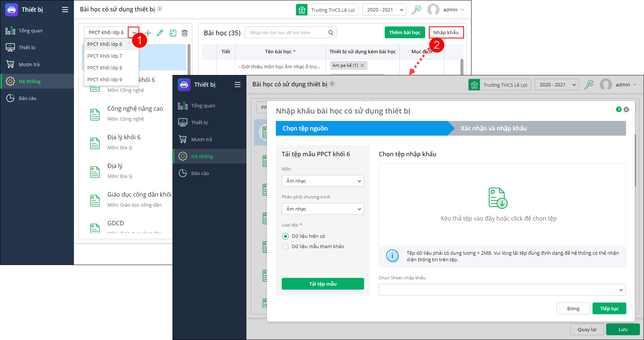Click the school home icon in back window header
The width and height of the screenshot is (644, 340).
(x=302, y=10)
